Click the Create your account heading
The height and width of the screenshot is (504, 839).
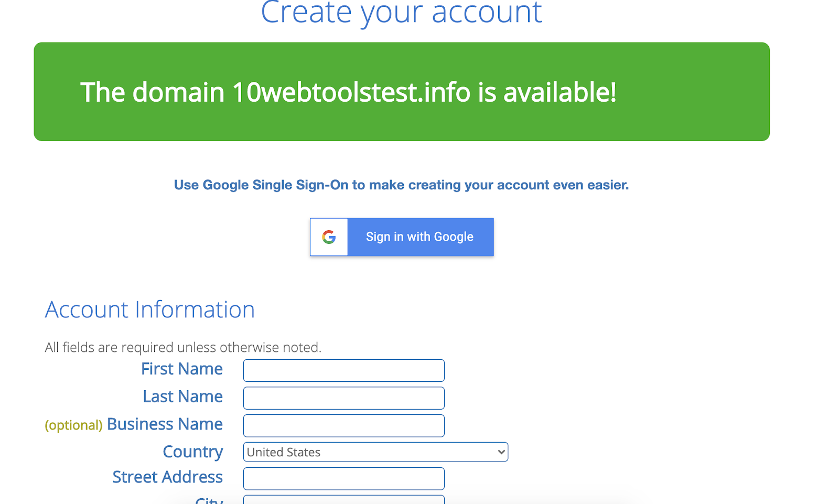click(402, 13)
